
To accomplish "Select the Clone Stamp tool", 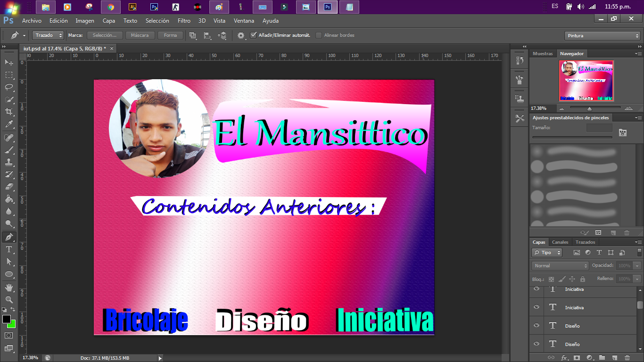I will [x=9, y=162].
